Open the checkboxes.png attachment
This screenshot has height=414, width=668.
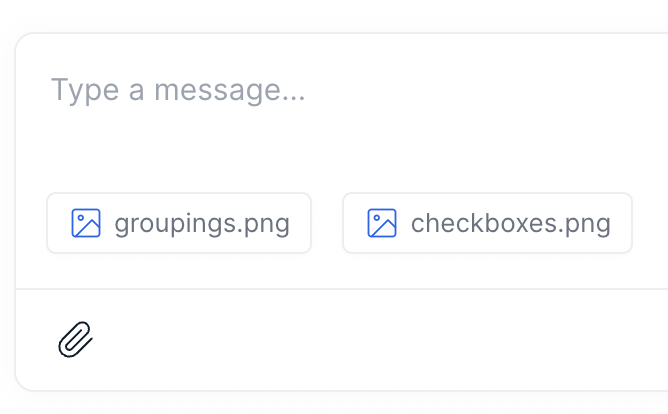point(487,223)
